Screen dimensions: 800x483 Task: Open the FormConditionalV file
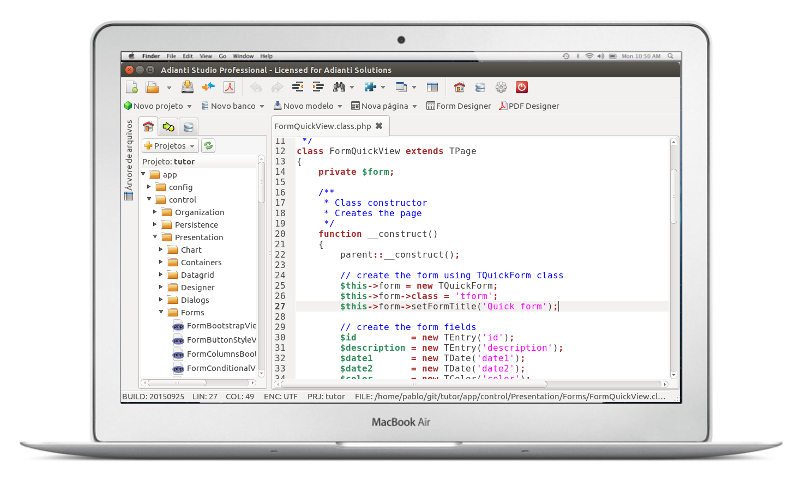tap(214, 368)
